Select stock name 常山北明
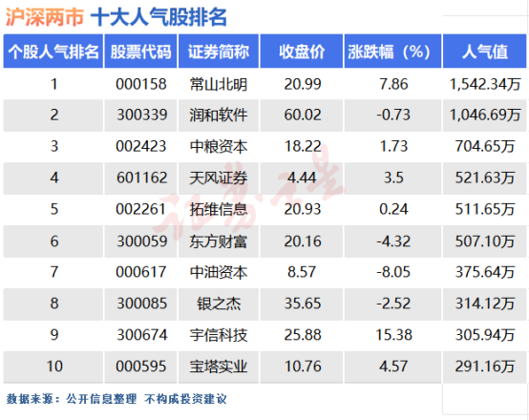This screenshot has height=420, width=529. click(x=219, y=84)
